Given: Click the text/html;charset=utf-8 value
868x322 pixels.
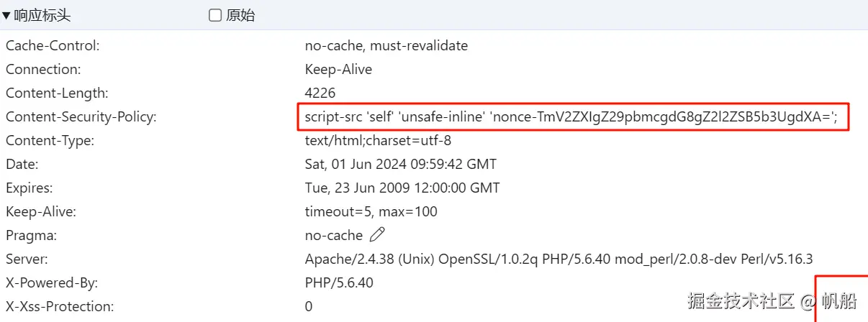Looking at the screenshot, I should [x=378, y=140].
